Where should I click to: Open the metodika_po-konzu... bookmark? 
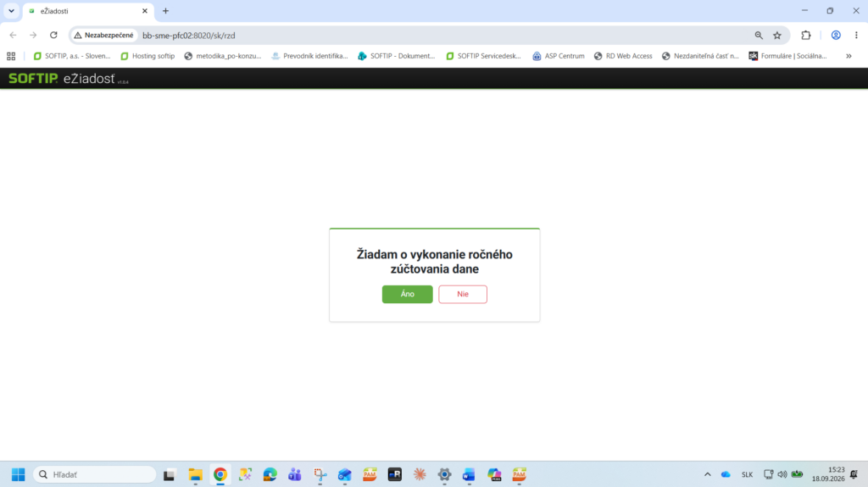tap(223, 56)
